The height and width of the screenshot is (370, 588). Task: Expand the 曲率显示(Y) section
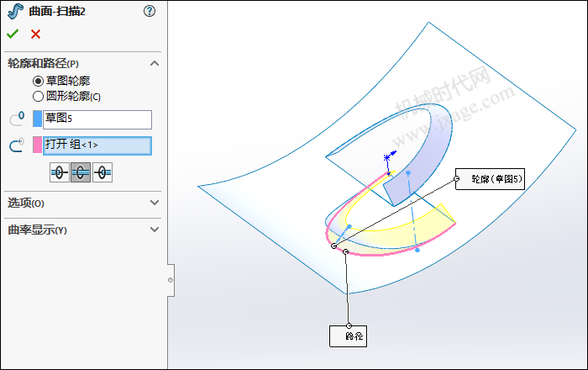[x=155, y=230]
